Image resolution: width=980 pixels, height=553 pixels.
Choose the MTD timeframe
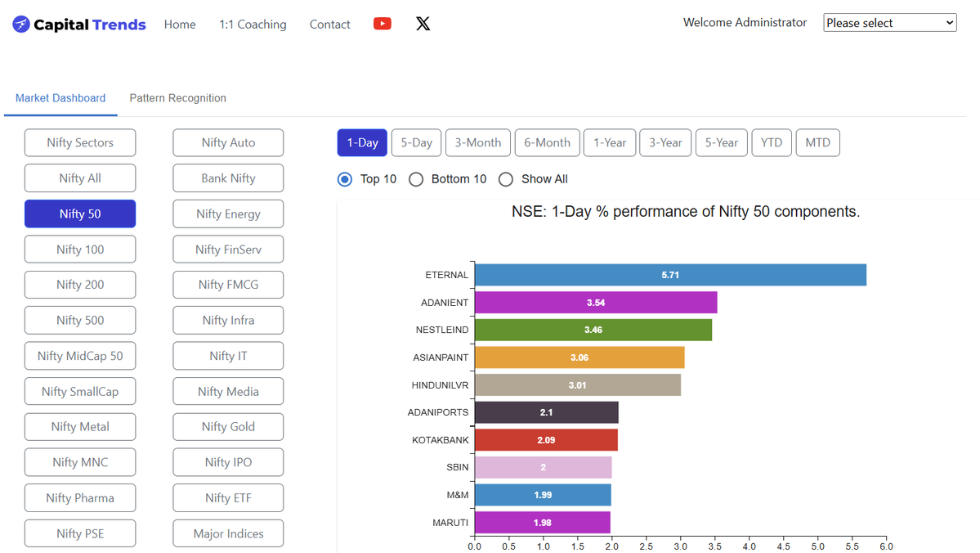(818, 142)
